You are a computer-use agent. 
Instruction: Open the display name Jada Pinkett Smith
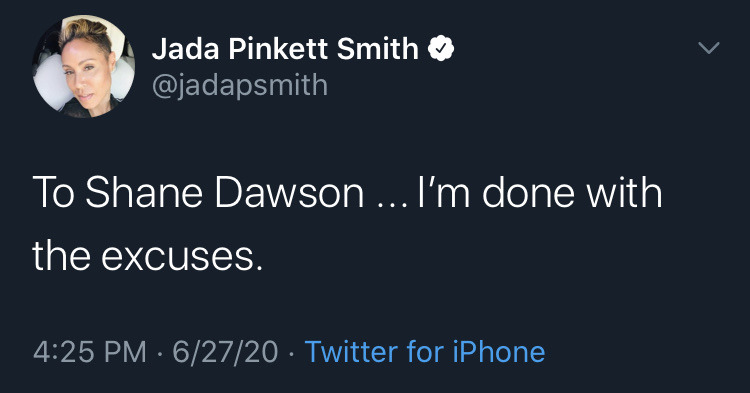coord(285,49)
